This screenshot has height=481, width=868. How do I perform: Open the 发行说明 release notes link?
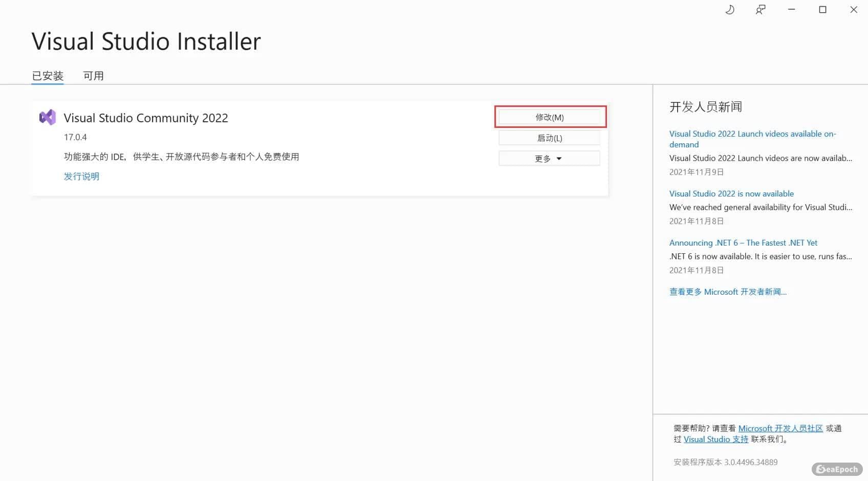click(x=81, y=176)
